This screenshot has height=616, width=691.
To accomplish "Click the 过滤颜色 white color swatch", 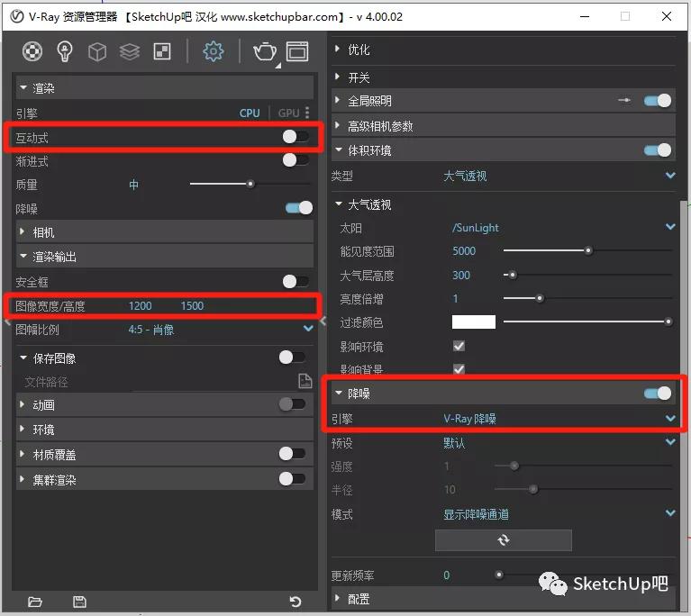I will pos(474,322).
